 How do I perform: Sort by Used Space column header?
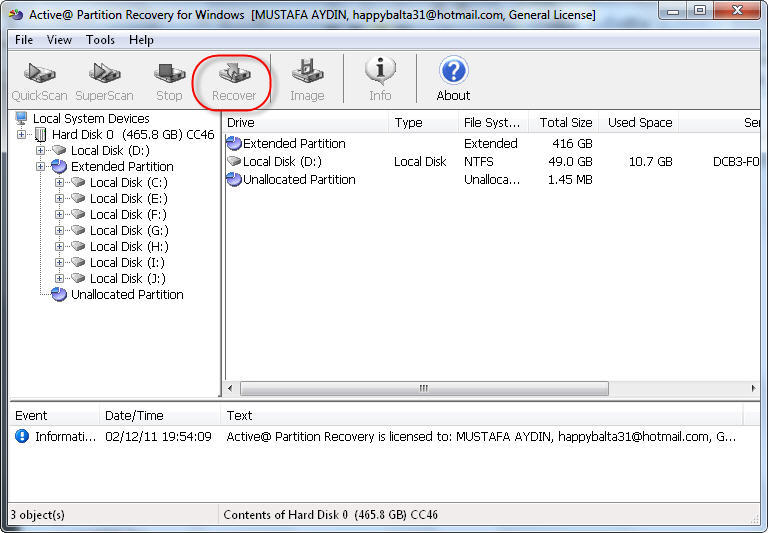[x=639, y=122]
